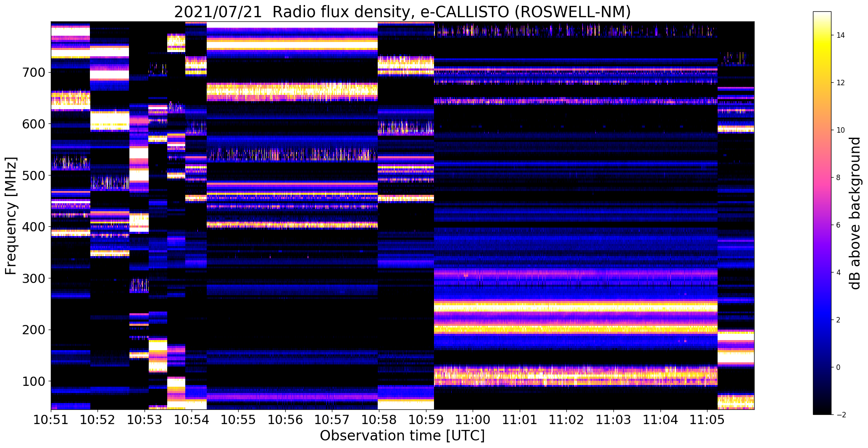This screenshot has height=448, width=868.
Task: Click the plot title mentioning ROSWELL-NM
Action: tap(402, 12)
